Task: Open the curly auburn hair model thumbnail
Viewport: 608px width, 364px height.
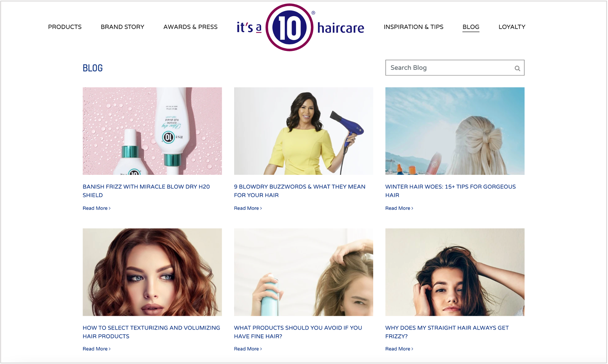Action: pos(152,272)
